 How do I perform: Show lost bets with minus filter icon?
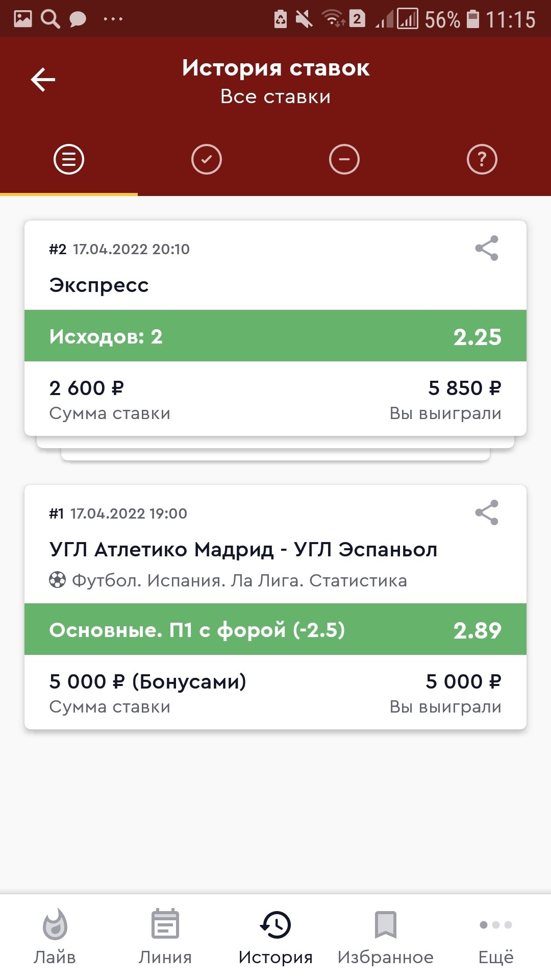pyautogui.click(x=344, y=159)
